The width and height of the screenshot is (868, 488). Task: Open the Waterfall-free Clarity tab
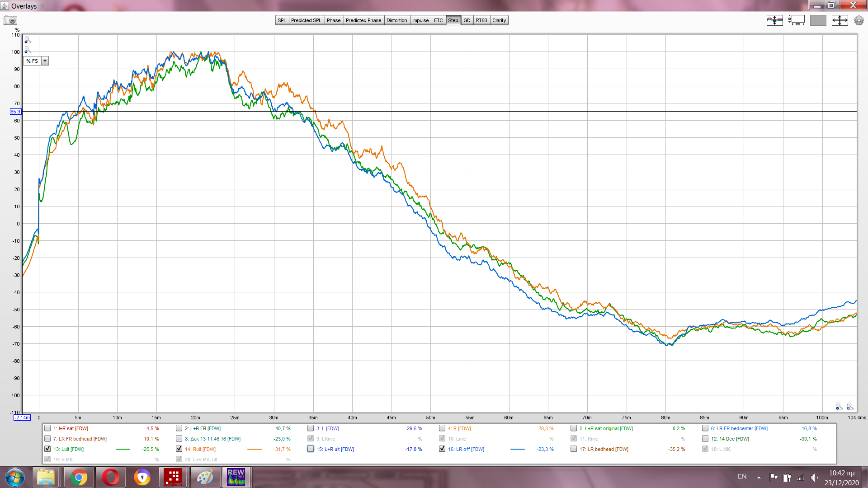(499, 20)
